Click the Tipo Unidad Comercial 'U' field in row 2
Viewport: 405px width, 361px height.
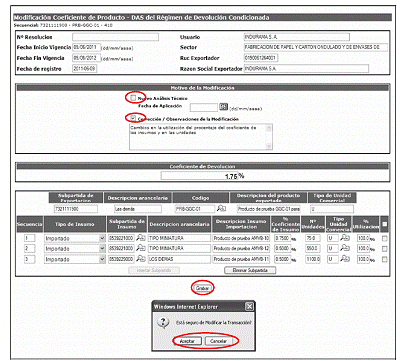pyautogui.click(x=333, y=249)
